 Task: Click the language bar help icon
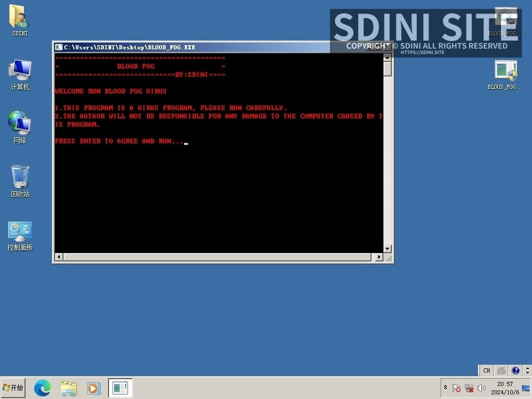(516, 370)
